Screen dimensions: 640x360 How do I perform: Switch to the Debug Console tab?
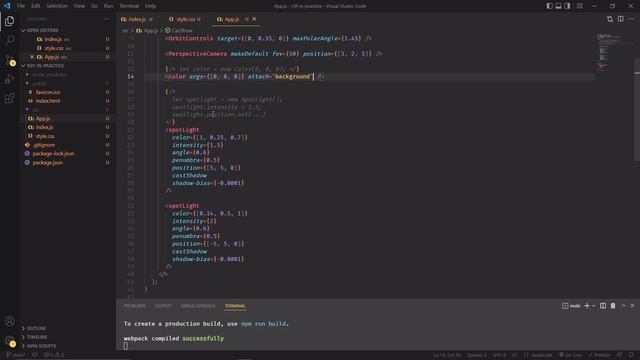pyautogui.click(x=198, y=306)
